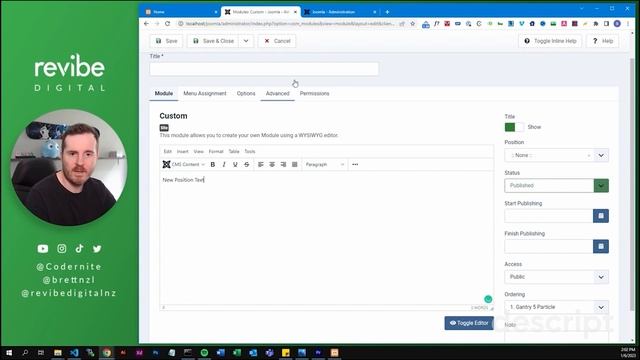Screen dimensions: 640x360
Task: Click the page vertical scrollbar
Action: tap(632, 184)
